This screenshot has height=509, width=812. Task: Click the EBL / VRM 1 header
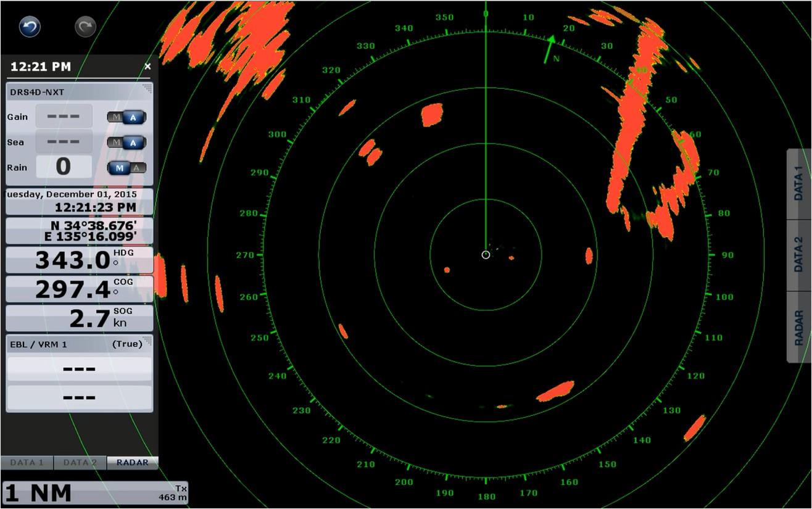coord(80,344)
